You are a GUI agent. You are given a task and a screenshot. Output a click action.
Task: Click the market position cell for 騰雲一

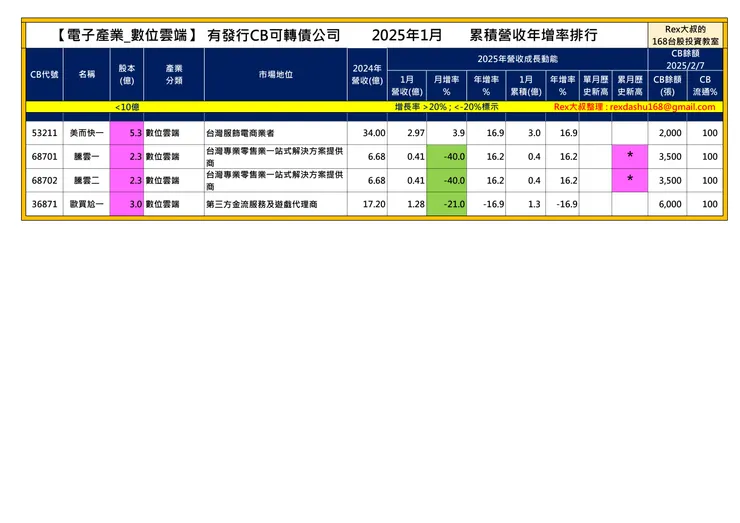click(276, 157)
